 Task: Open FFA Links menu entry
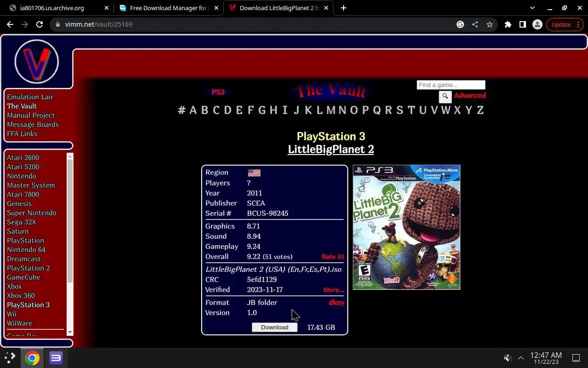point(22,133)
